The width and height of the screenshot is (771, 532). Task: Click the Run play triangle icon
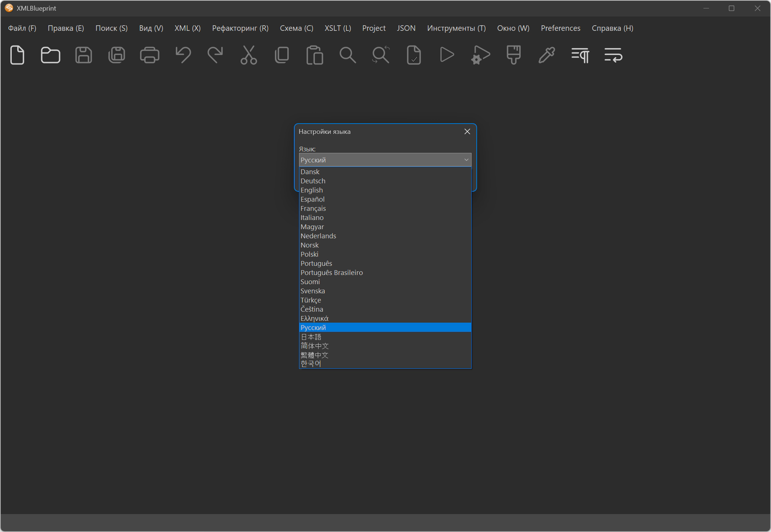coord(447,55)
